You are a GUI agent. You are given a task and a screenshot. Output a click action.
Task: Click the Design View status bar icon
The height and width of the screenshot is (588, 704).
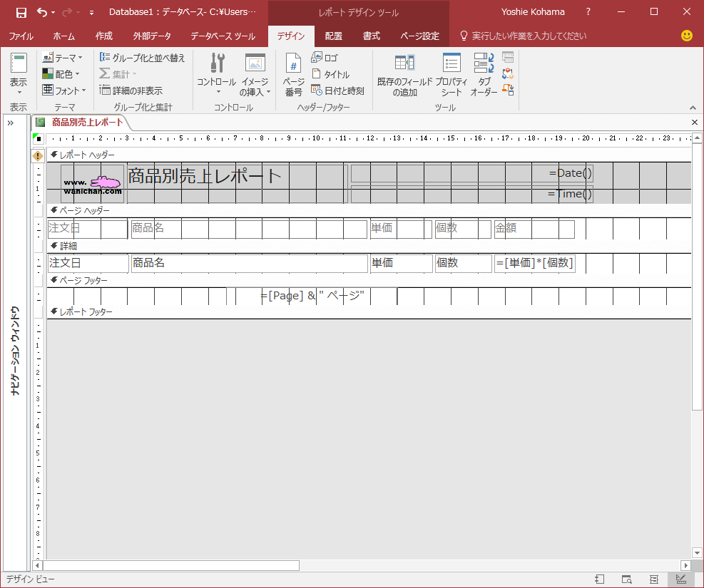pos(680,579)
